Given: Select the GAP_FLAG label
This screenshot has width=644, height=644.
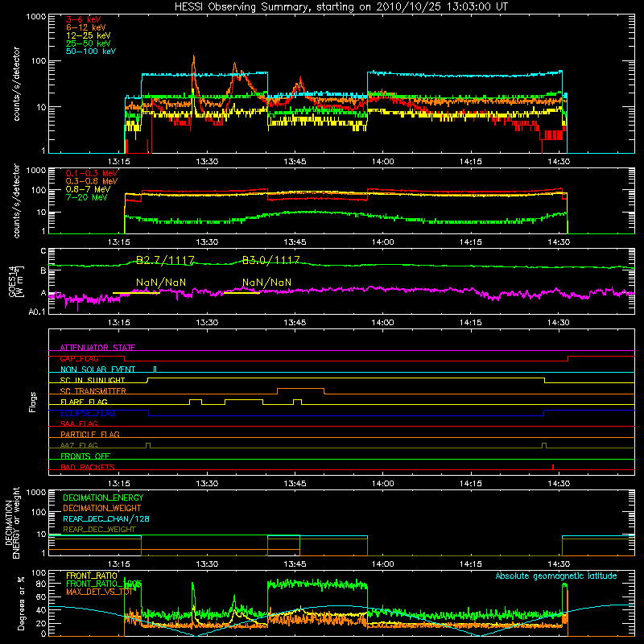Looking at the screenshot, I should [x=79, y=358].
